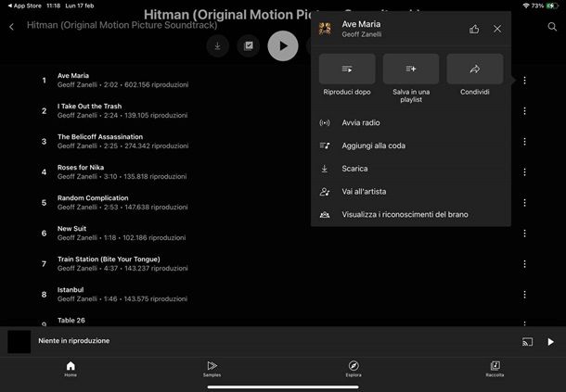Open more options for The Belicoff Assassination
The image size is (566, 392).
click(524, 142)
